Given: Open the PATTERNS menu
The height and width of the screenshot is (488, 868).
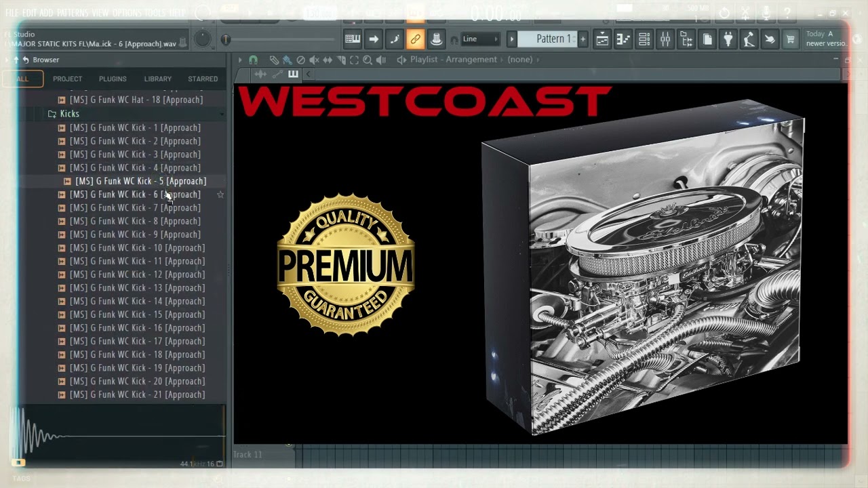Looking at the screenshot, I should (x=73, y=13).
